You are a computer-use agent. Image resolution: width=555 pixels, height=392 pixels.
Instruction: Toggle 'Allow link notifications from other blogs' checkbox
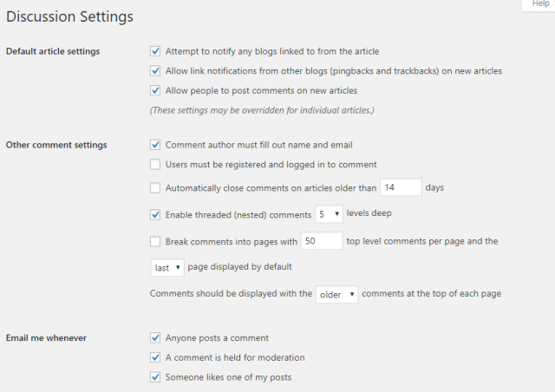tap(155, 71)
